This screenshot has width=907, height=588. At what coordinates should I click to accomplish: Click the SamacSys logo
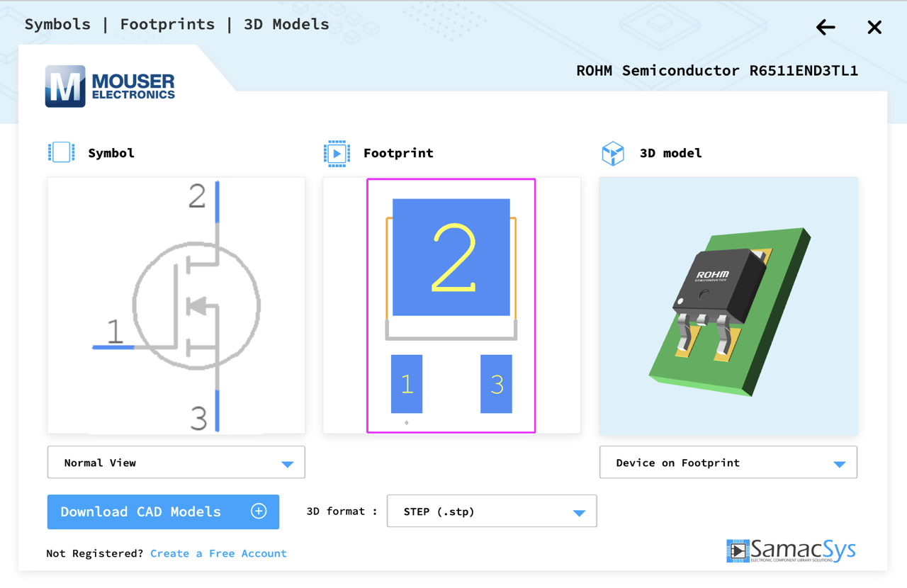click(x=791, y=550)
